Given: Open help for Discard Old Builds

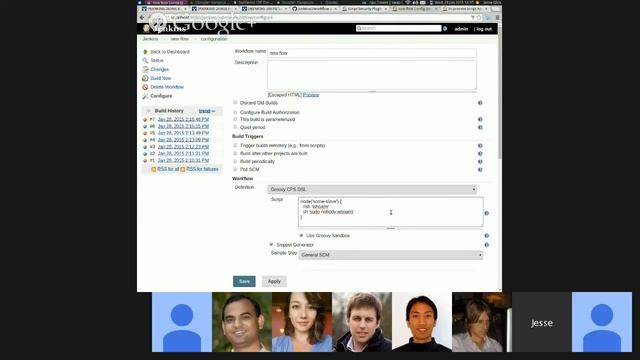Looking at the screenshot, I should click(x=480, y=103).
